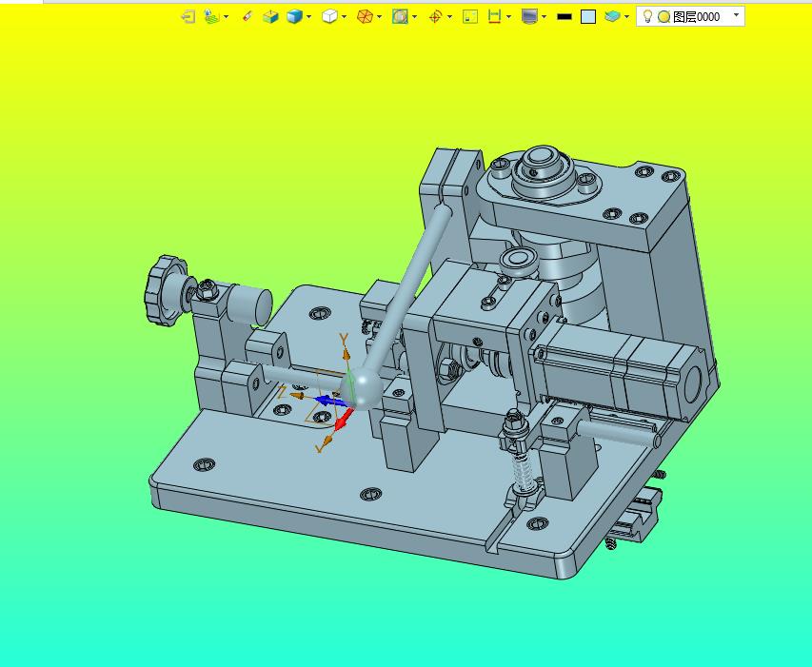This screenshot has height=667, width=812.
Task: Select the red eraser tool icon
Action: tap(247, 17)
